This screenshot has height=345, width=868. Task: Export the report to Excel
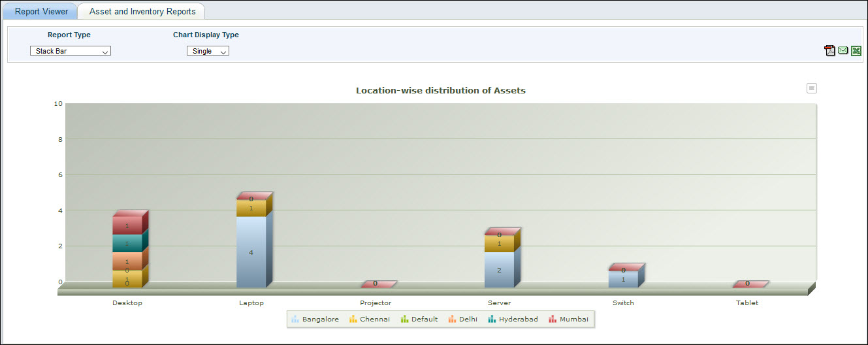(x=856, y=51)
